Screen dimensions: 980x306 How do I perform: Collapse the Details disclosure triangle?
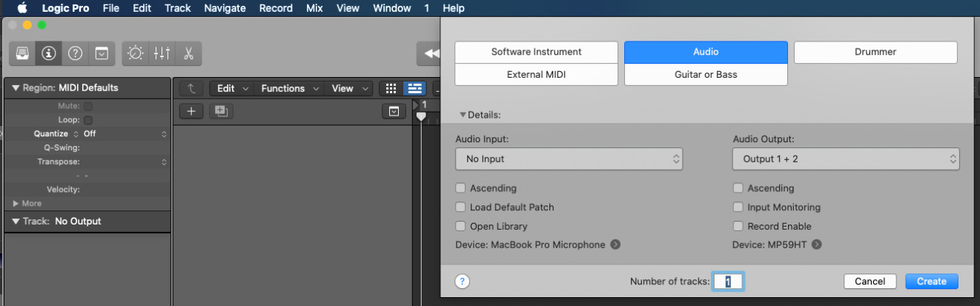463,115
